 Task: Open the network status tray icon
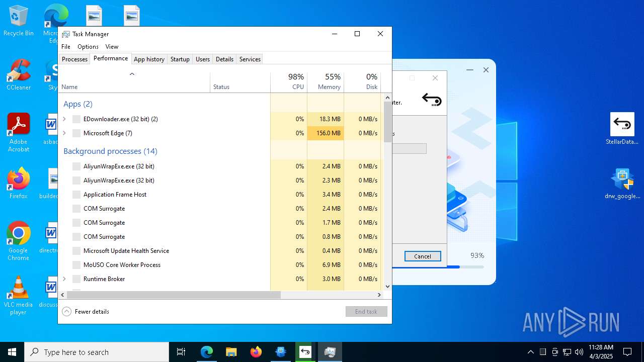tap(567, 352)
